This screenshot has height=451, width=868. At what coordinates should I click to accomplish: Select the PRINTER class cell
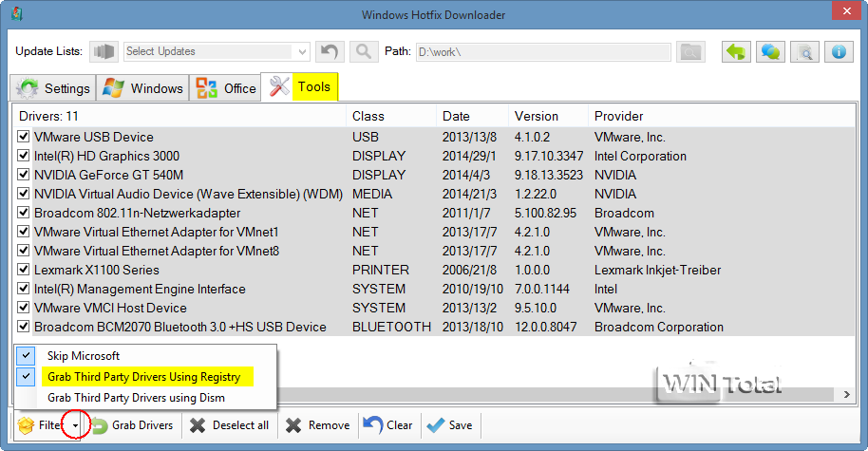[x=381, y=270]
